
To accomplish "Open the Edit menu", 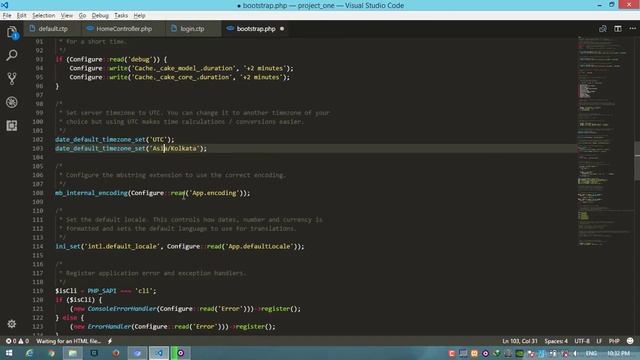I will [x=22, y=16].
